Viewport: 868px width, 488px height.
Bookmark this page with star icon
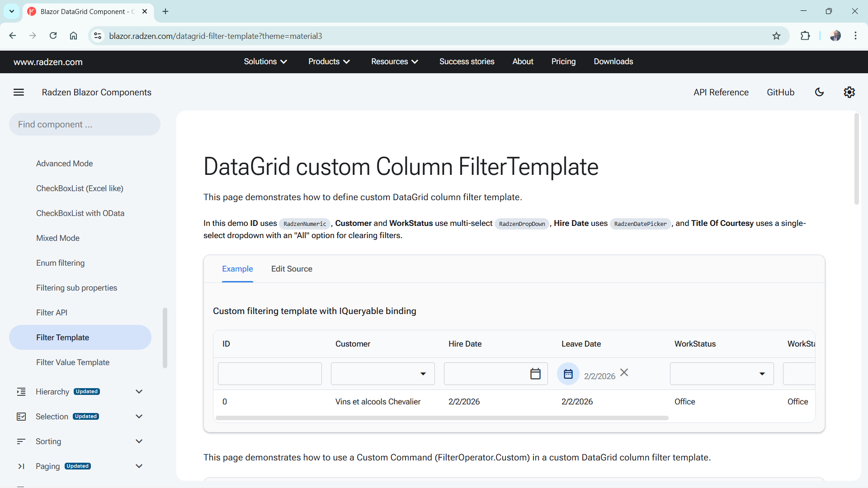[x=776, y=36]
